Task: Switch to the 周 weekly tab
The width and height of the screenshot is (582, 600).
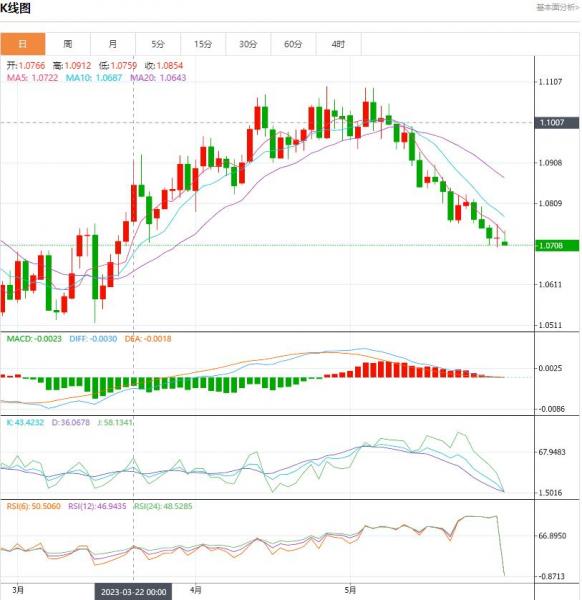Action: tap(68, 44)
